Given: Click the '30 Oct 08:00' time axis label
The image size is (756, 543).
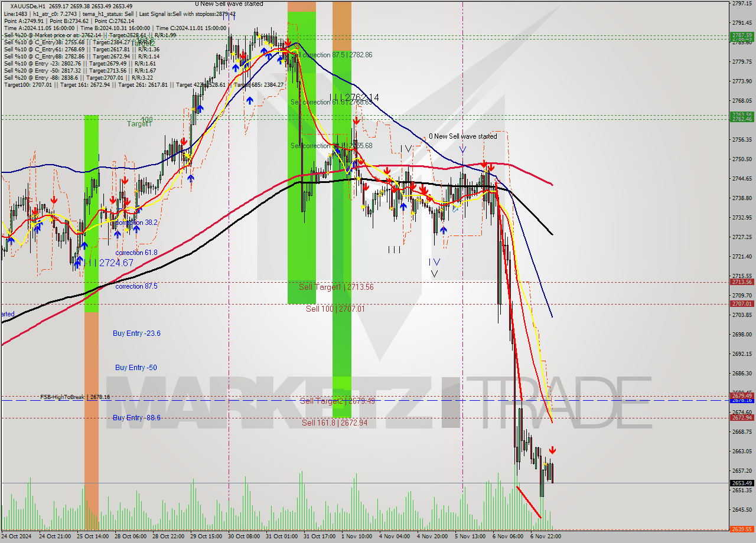Looking at the screenshot, I should 245,537.
